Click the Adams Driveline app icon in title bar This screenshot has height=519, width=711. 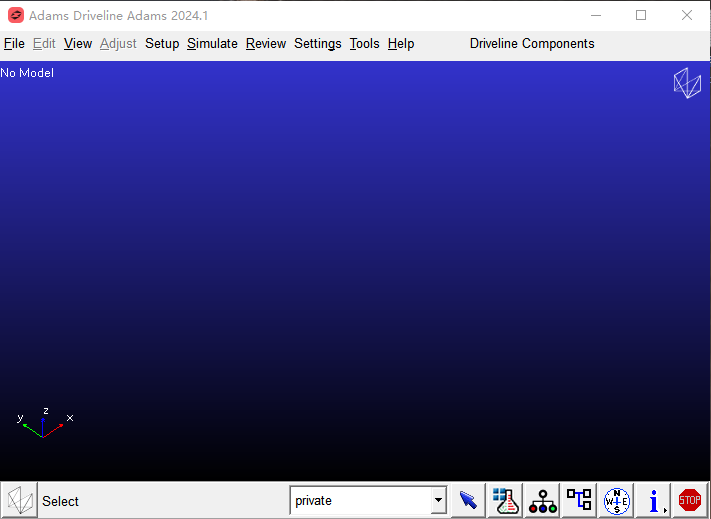coord(16,15)
